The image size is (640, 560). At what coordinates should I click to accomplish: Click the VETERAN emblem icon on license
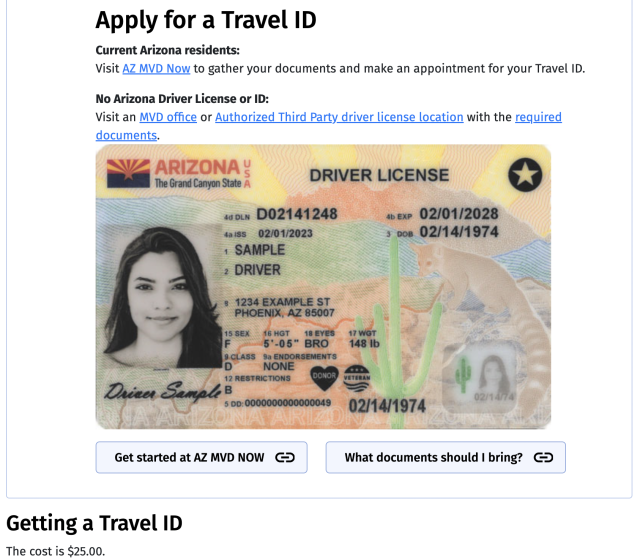coord(357,378)
